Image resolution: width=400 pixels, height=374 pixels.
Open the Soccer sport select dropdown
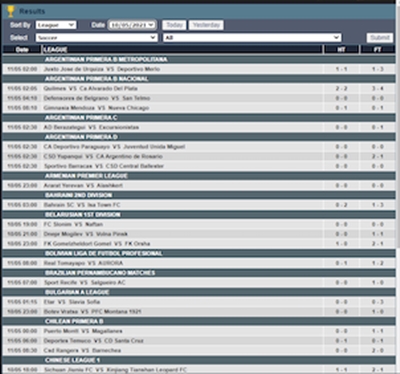click(x=96, y=38)
